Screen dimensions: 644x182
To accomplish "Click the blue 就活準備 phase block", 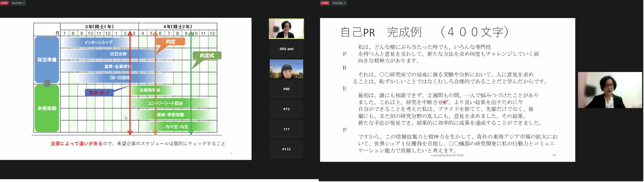I will pos(47,60).
